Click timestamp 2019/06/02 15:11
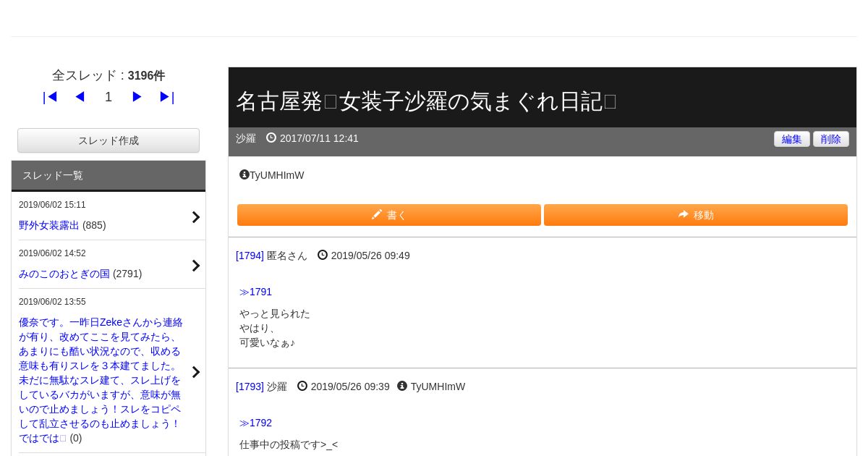This screenshot has height=456, width=868. (52, 205)
